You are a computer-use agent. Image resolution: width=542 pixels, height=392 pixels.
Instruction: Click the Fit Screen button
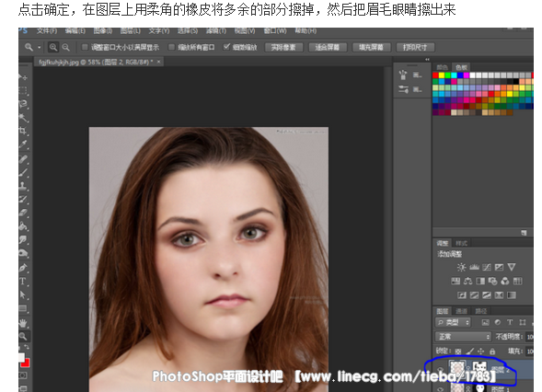point(328,47)
